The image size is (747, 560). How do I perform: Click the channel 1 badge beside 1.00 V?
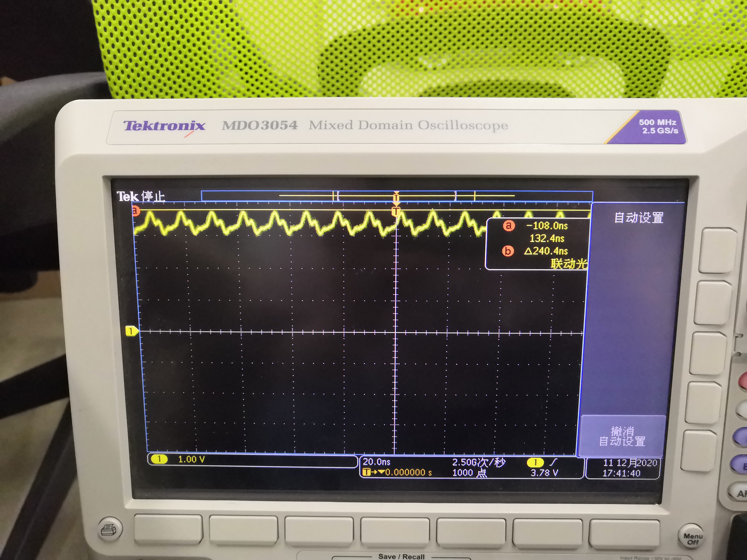point(159,459)
